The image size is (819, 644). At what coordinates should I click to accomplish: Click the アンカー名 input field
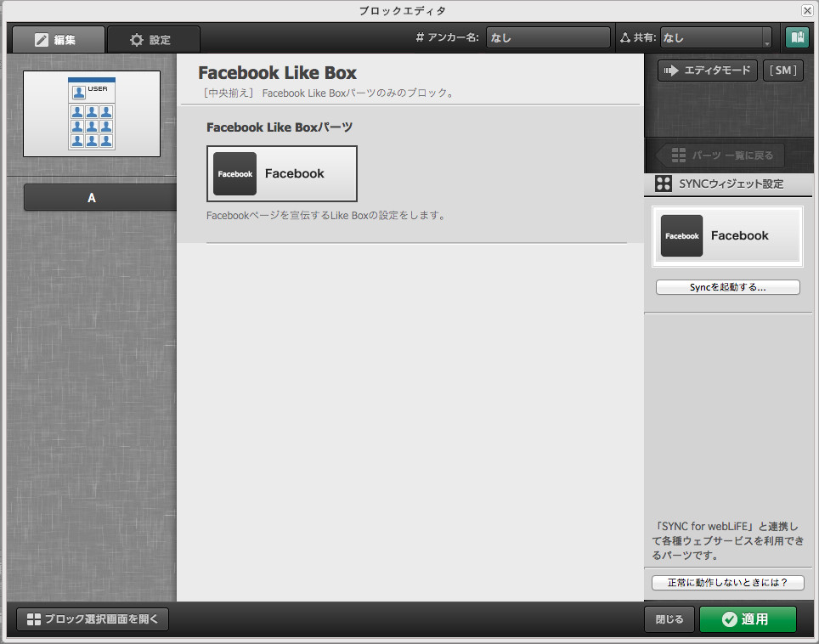click(x=548, y=37)
